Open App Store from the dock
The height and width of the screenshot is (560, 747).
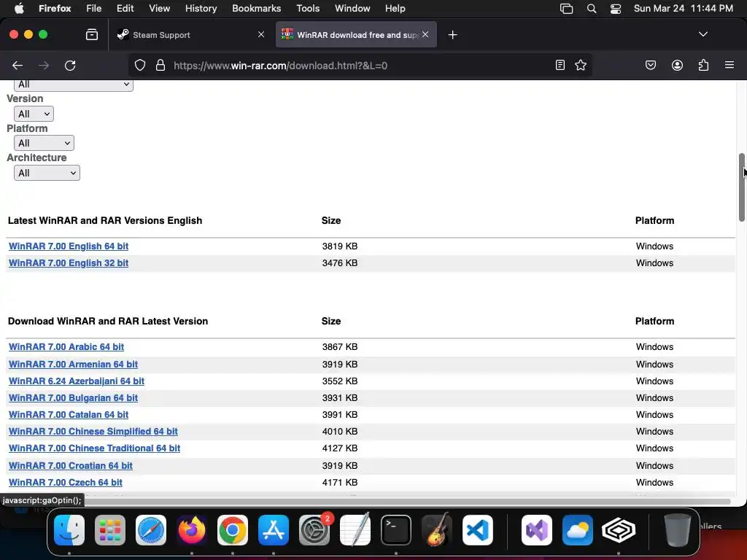[x=274, y=530]
